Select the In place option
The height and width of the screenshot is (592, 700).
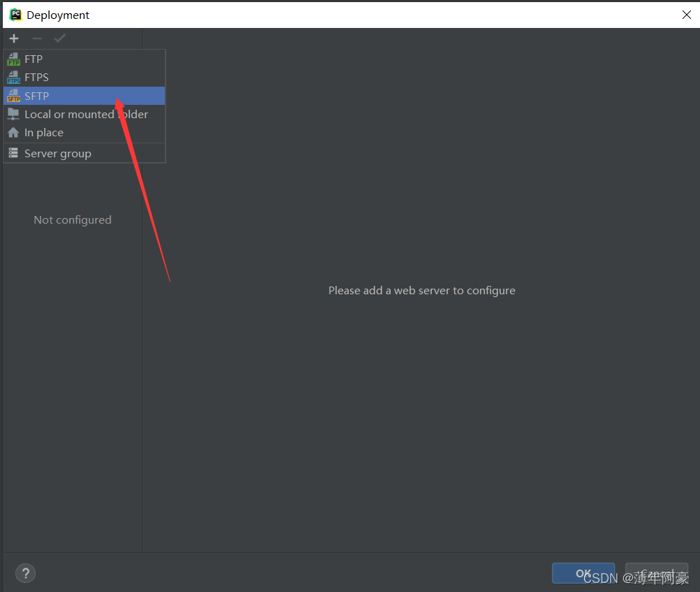pyautogui.click(x=85, y=133)
